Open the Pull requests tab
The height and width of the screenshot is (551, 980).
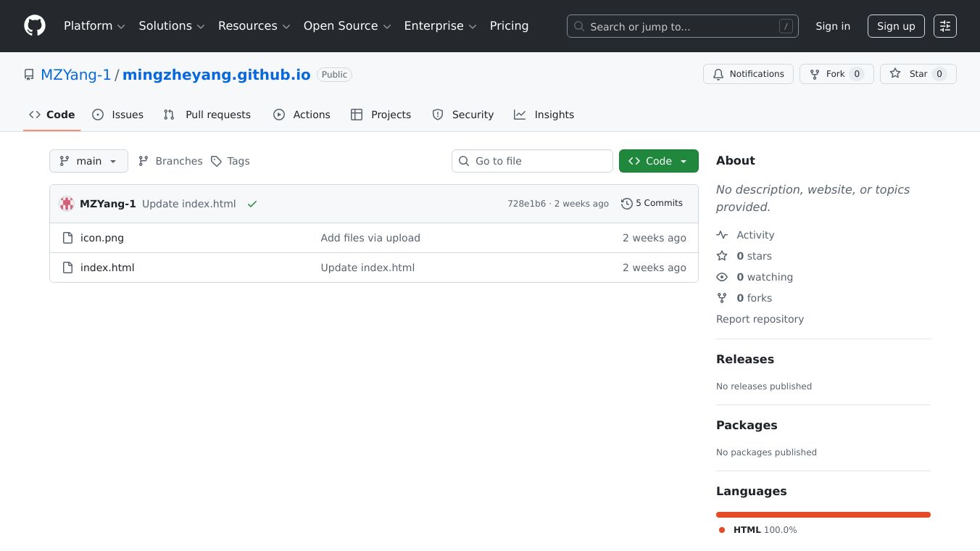(x=207, y=115)
